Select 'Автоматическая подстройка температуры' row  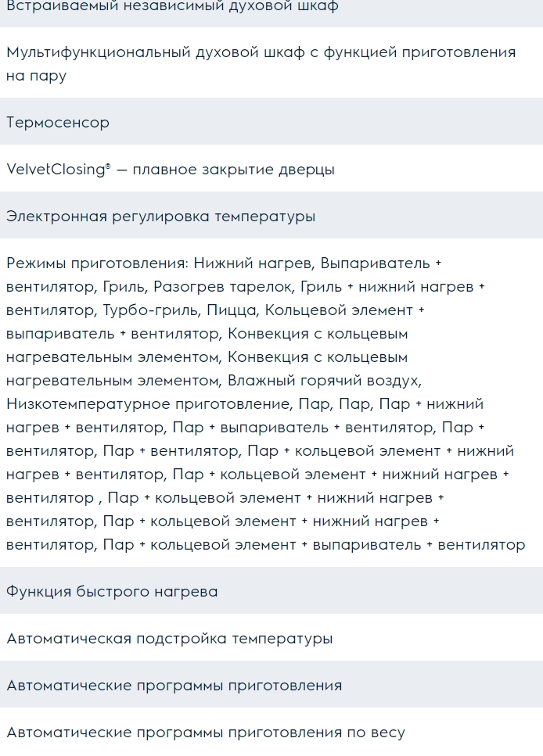point(170,639)
